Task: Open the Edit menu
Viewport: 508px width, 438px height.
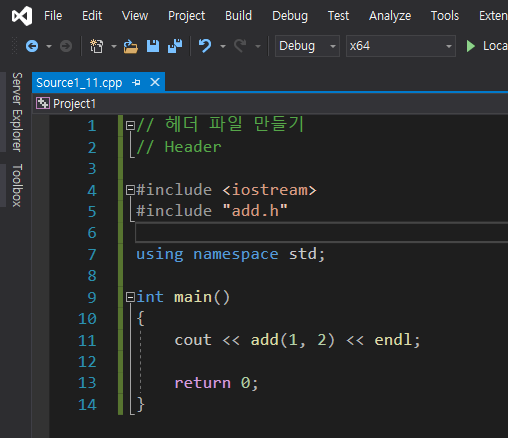Action: click(92, 16)
